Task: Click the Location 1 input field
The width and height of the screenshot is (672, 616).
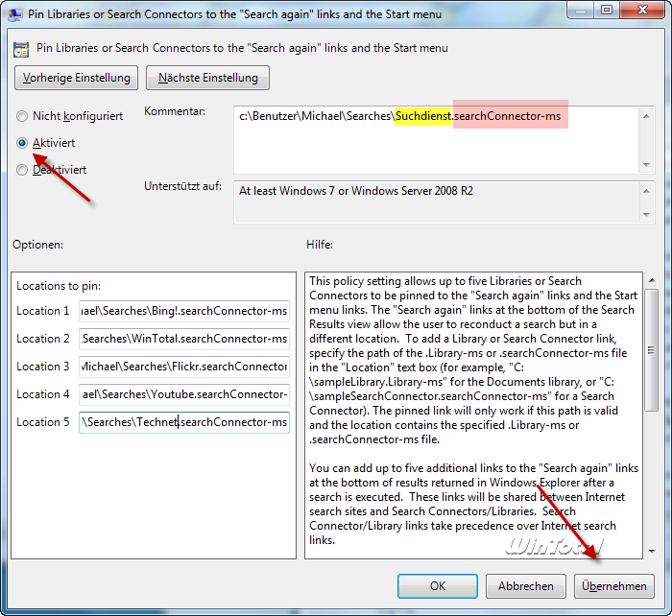Action: [x=184, y=311]
